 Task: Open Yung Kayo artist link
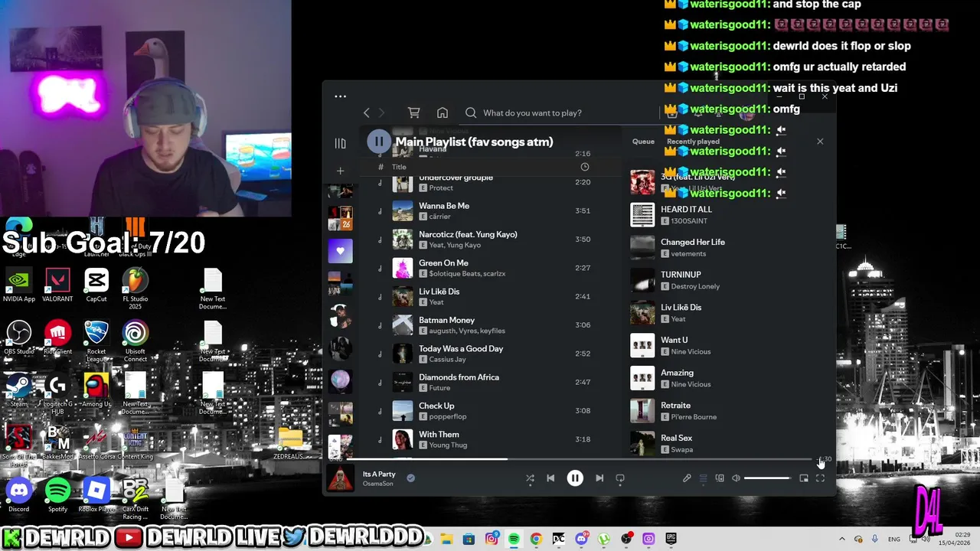464,245
